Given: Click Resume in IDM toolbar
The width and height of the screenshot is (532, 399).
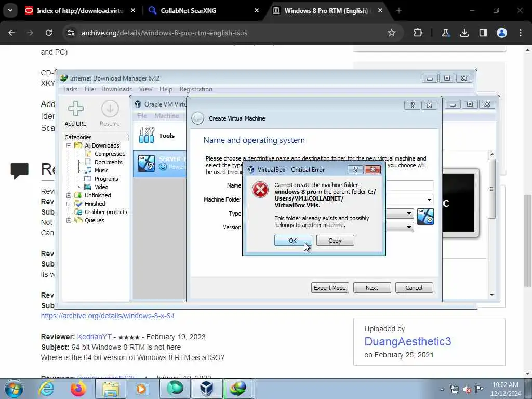Looking at the screenshot, I should coord(110,114).
